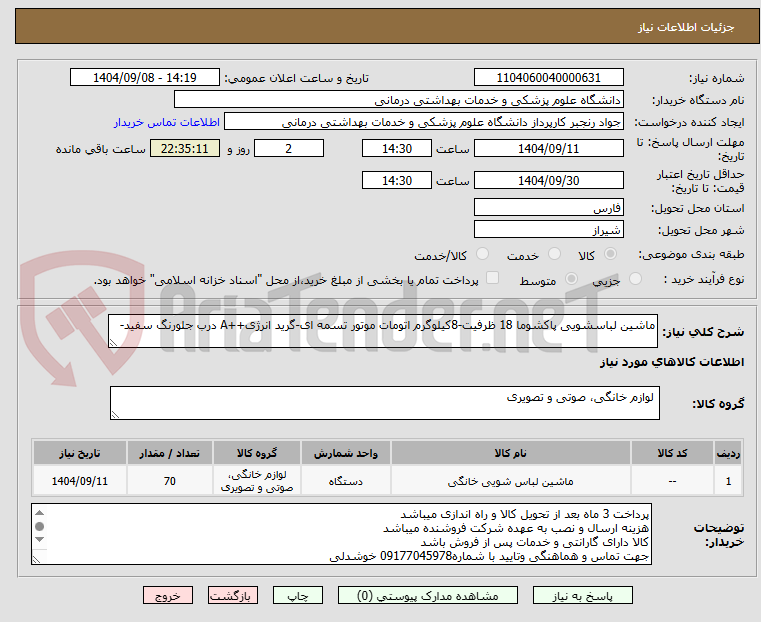Click the buyer note line with 09177045978
The image size is (761, 622).
tap(489, 557)
